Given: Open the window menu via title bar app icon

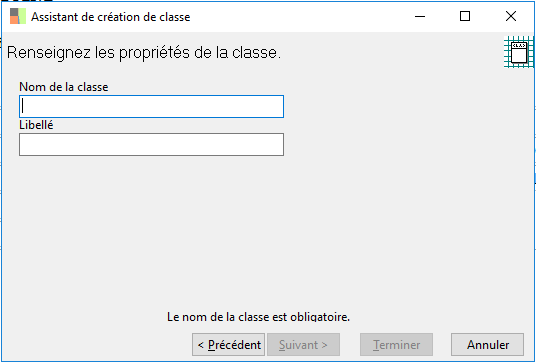Looking at the screenshot, I should 18,16.
